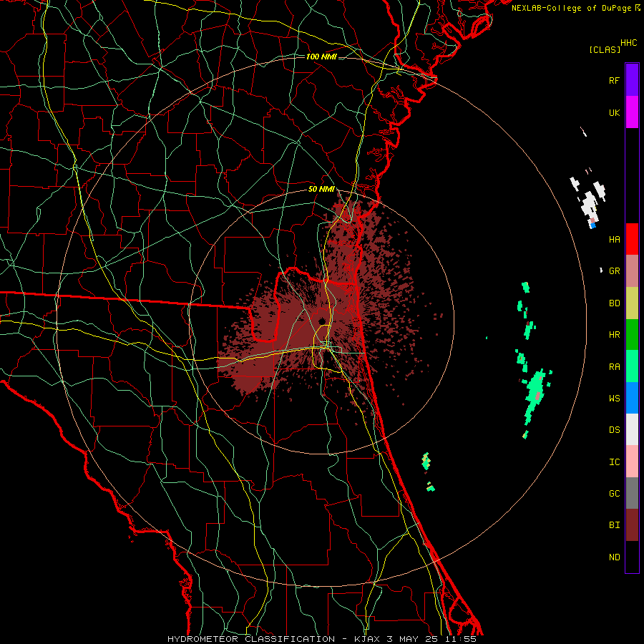Click the small blue wet snow pixel
The width and height of the screenshot is (644, 644).
coord(592,225)
